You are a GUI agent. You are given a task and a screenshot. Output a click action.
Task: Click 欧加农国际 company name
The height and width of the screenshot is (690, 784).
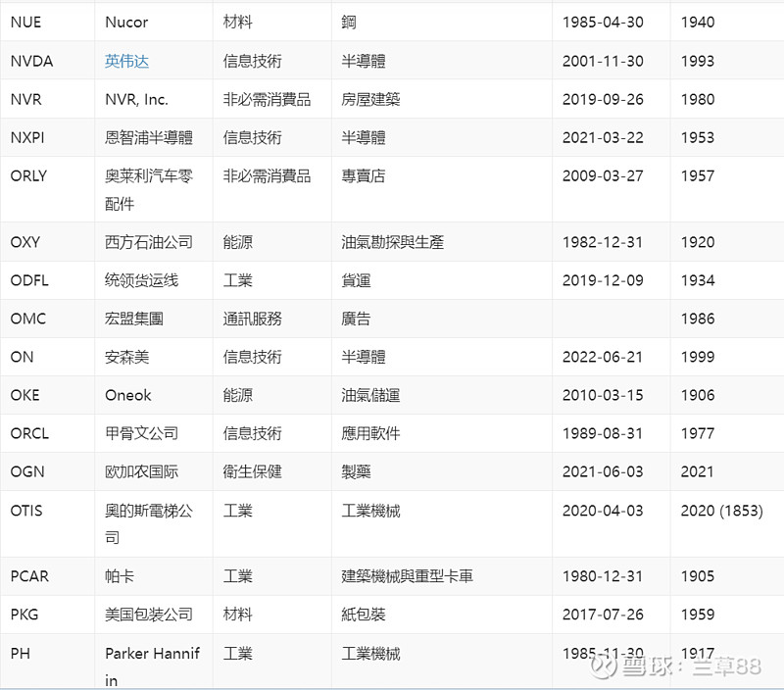click(141, 472)
